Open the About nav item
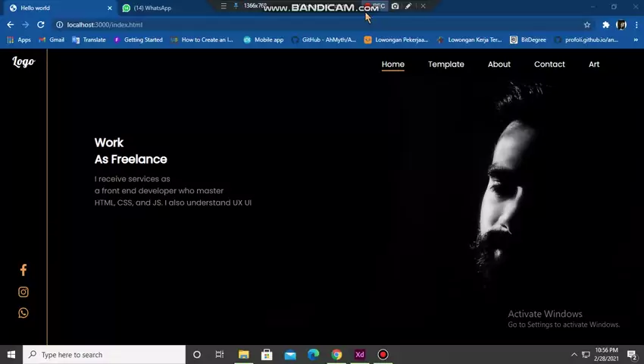Screen dimensions: 644x364 (x=499, y=64)
